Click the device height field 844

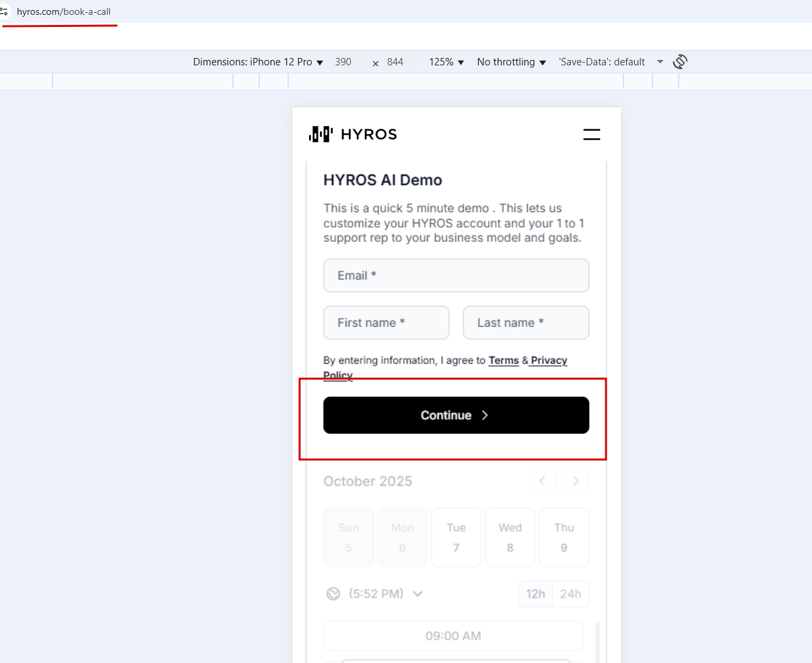click(x=395, y=62)
